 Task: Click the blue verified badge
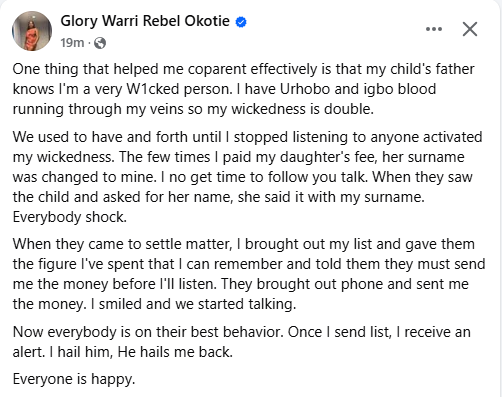point(241,22)
